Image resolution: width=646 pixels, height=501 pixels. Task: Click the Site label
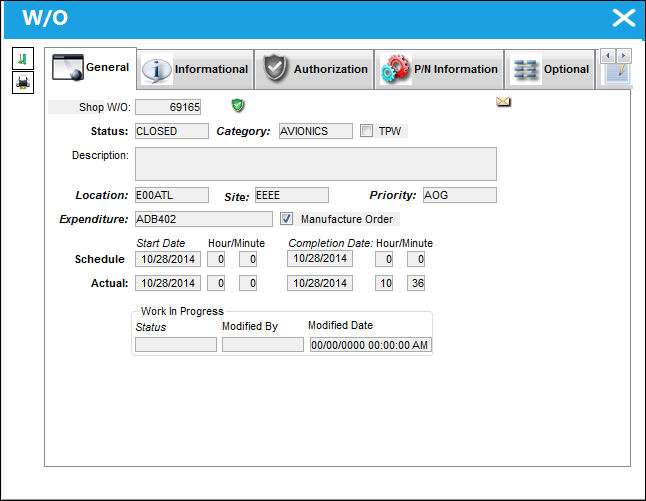(x=237, y=197)
